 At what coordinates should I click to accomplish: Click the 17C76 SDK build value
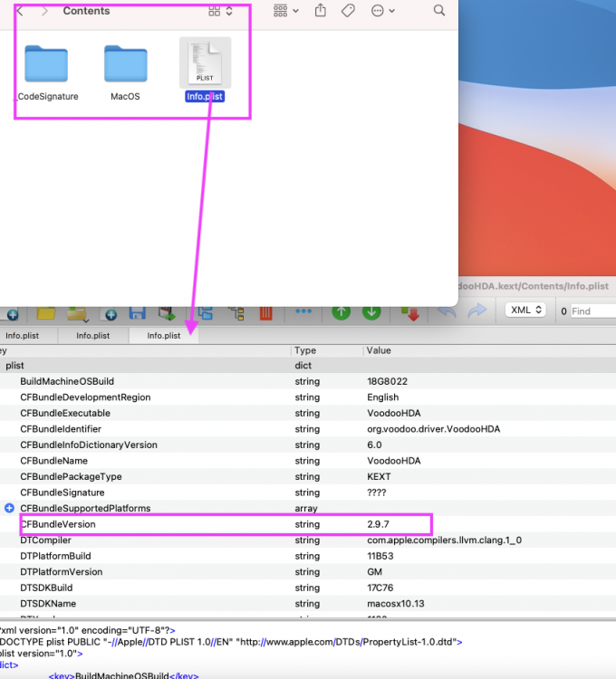(380, 588)
